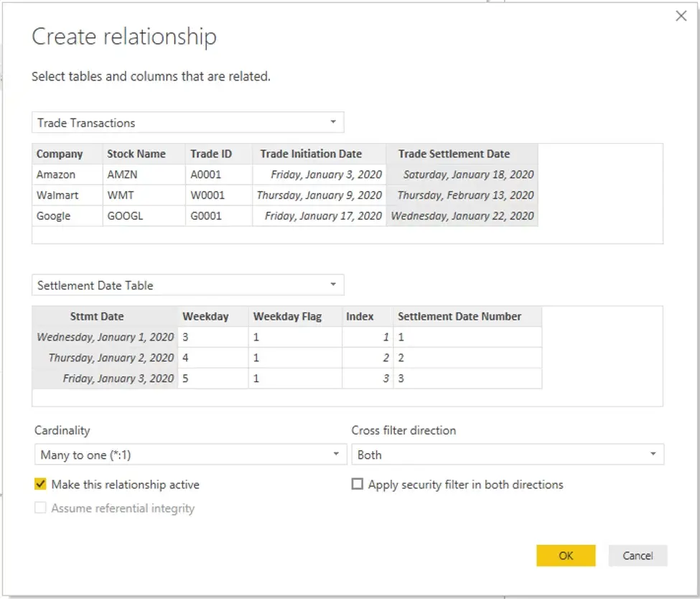This screenshot has width=700, height=599.
Task: Select the Trade Initiation Date column header
Action: pyautogui.click(x=319, y=154)
